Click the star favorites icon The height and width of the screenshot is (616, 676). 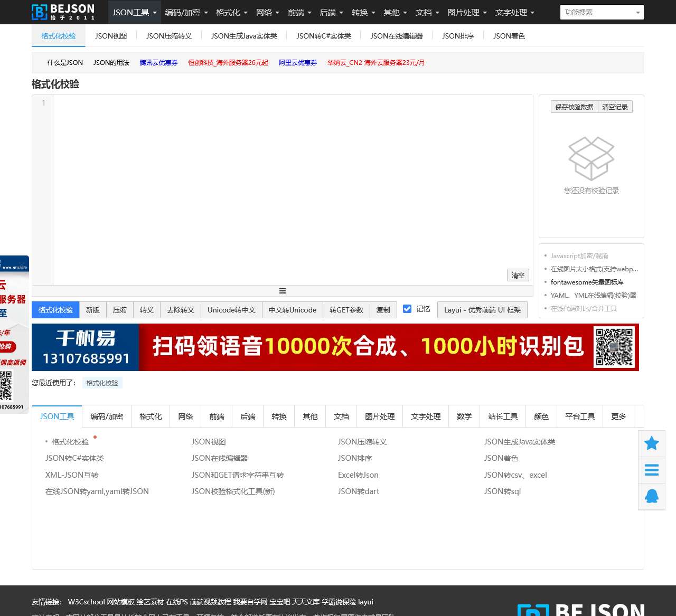tap(651, 443)
